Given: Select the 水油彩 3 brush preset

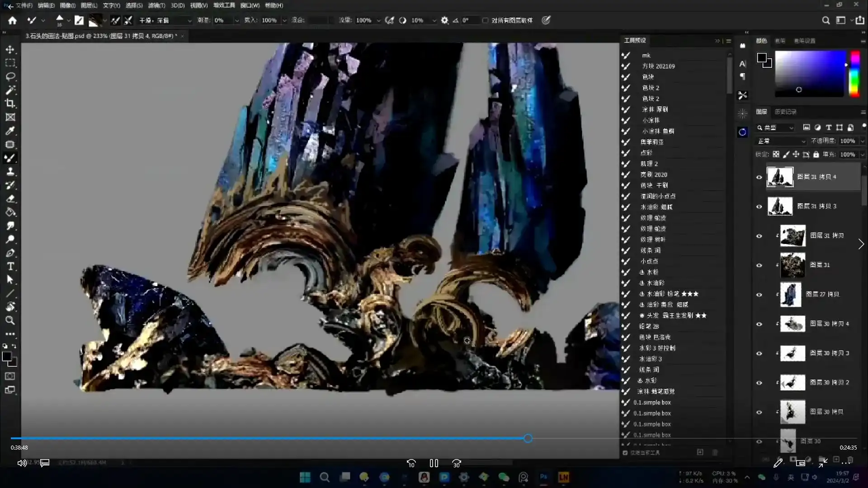Looking at the screenshot, I should click(651, 359).
